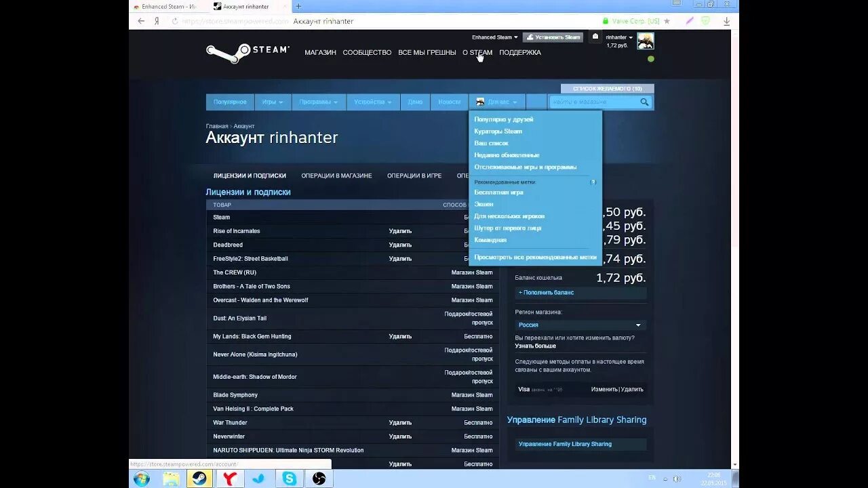Click Удалить for Rise of Incarnates

coord(400,231)
